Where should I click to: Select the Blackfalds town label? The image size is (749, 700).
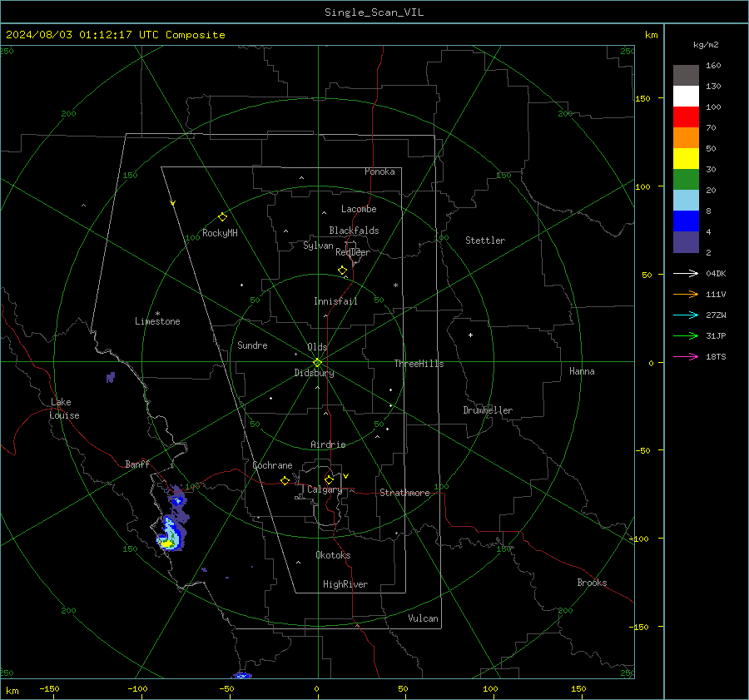coord(354,231)
